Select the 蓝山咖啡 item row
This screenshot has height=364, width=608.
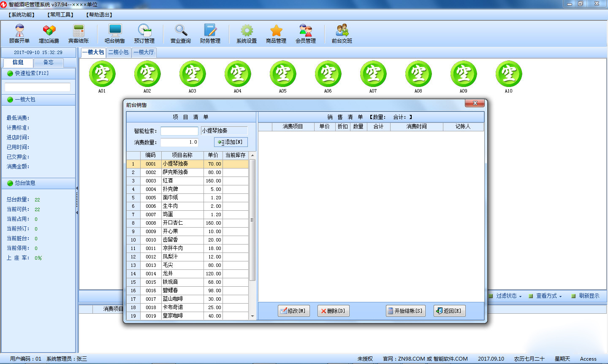(187, 299)
